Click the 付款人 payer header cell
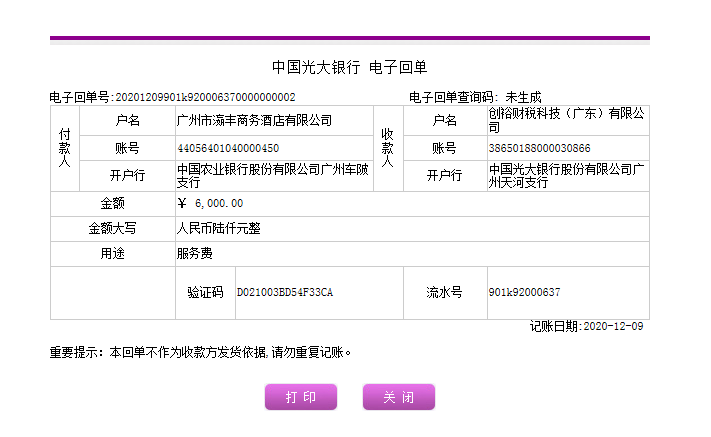Viewport: 711px width, 437px height. [65, 148]
